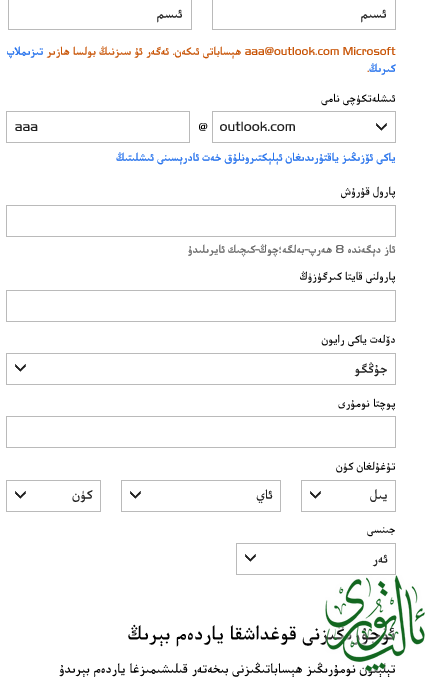Click the postal code input field
Screen dimensions: 430x677
201,432
